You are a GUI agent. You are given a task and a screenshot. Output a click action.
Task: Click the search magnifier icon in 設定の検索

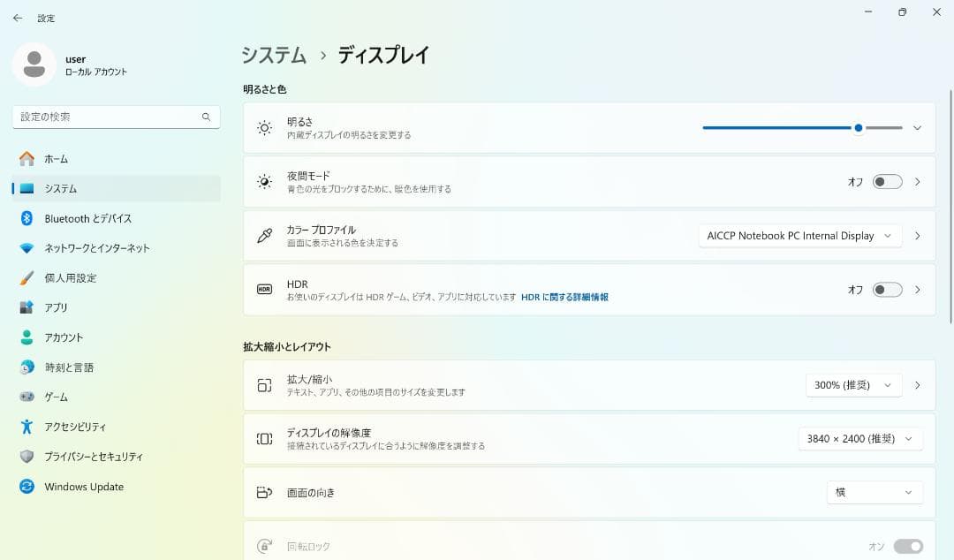pyautogui.click(x=206, y=117)
